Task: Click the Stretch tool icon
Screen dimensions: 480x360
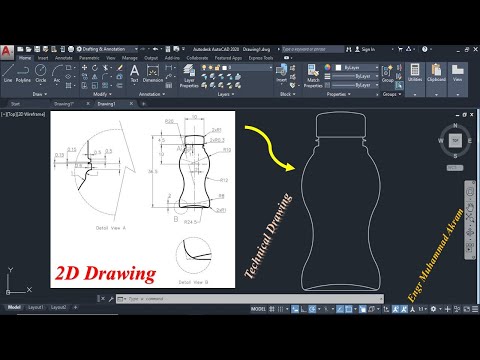Action: click(84, 86)
